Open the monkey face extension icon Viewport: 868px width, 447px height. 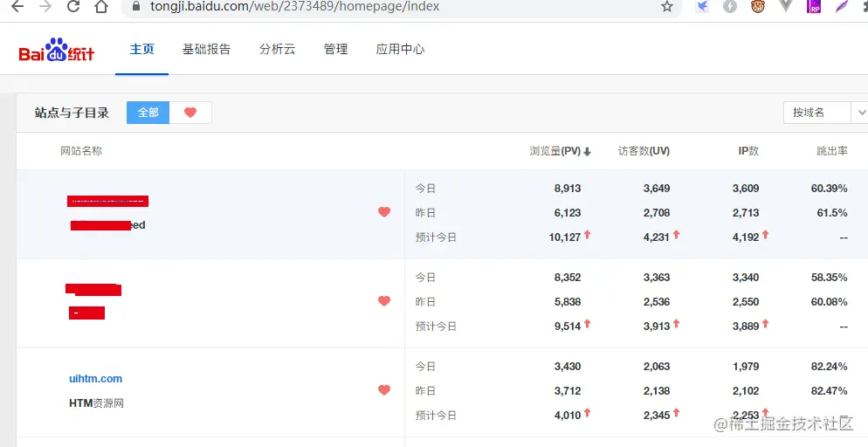[758, 7]
